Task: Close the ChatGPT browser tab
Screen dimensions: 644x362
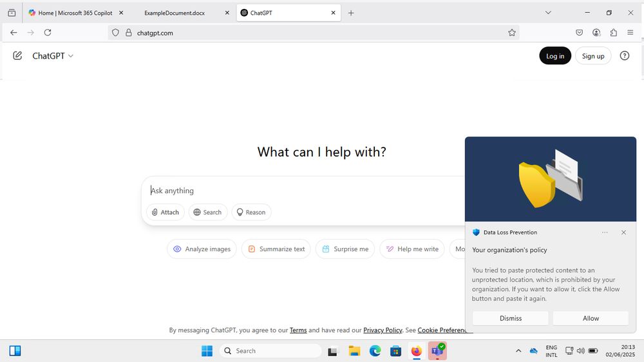Action: pyautogui.click(x=333, y=13)
